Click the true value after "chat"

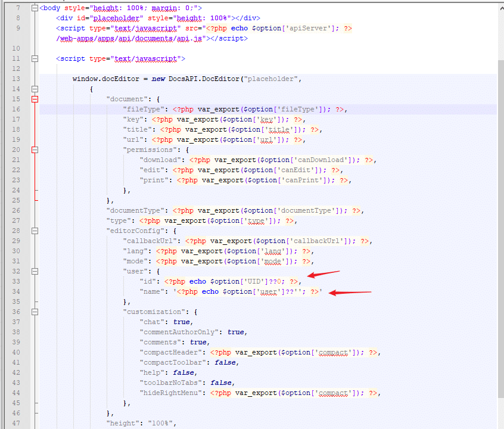tap(182, 322)
